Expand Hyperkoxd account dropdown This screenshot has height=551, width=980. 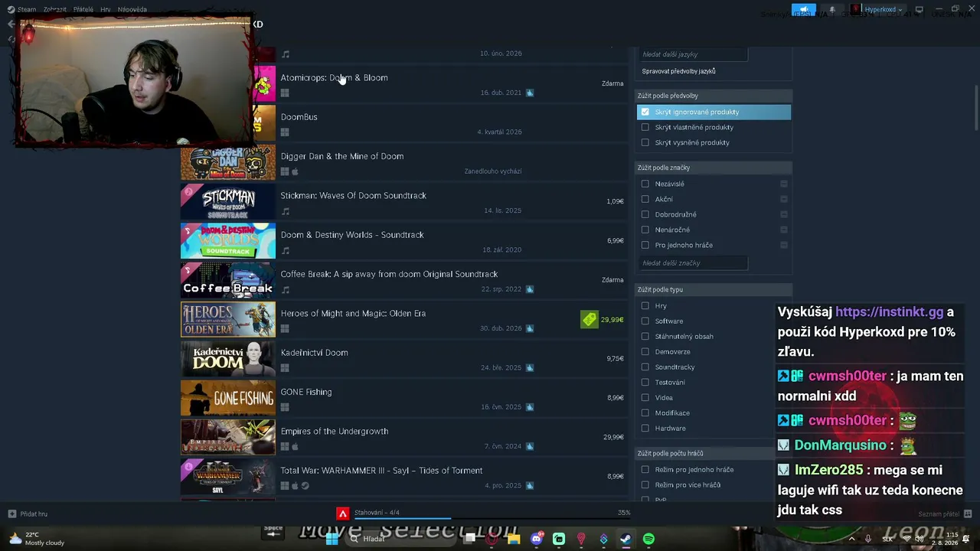(x=878, y=10)
